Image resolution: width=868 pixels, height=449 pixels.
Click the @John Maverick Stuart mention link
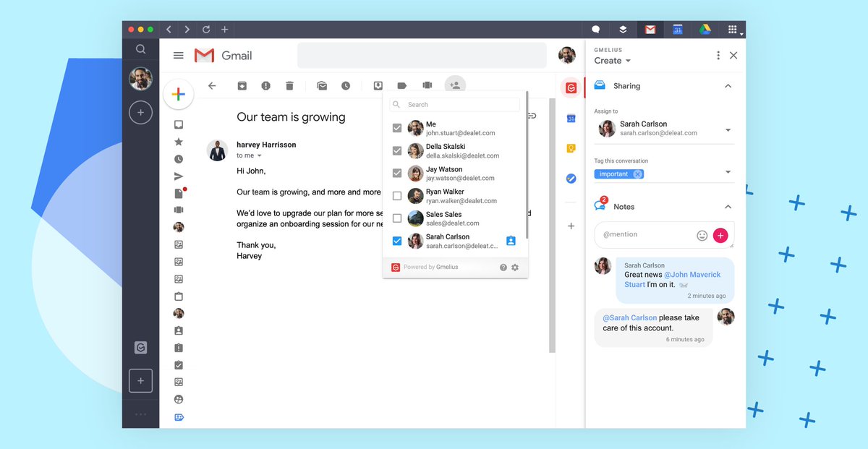(673, 280)
